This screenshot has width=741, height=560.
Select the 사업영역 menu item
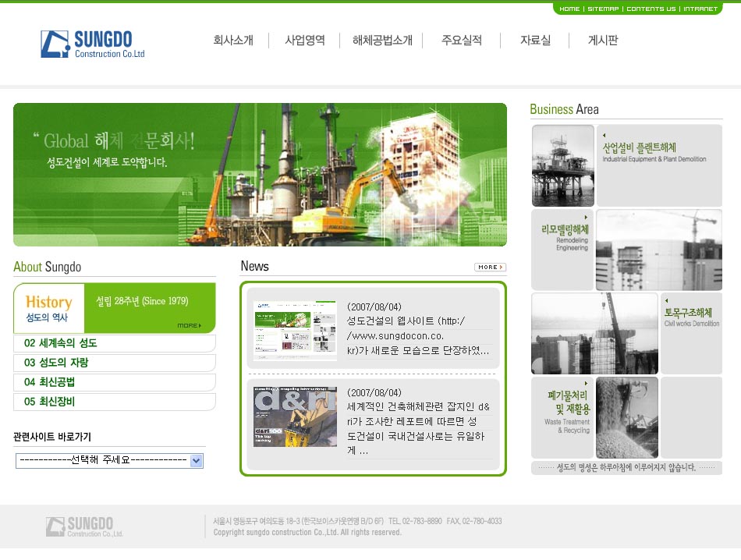(x=305, y=41)
